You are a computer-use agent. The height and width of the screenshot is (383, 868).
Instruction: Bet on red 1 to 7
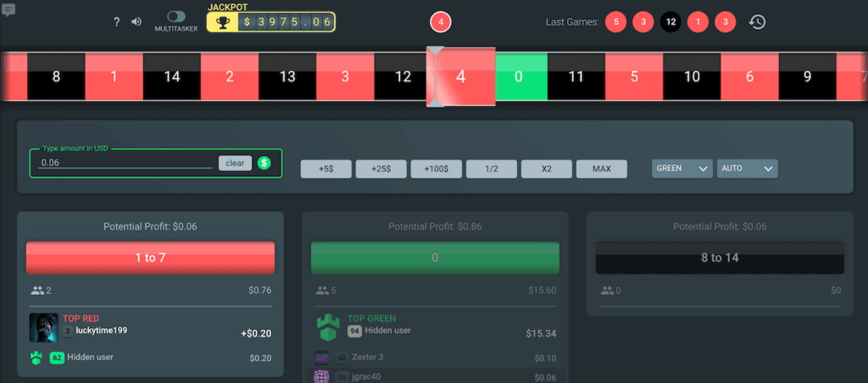[x=150, y=258]
